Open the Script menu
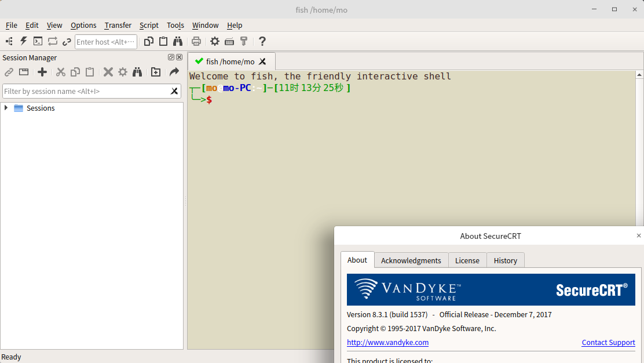 tap(149, 25)
